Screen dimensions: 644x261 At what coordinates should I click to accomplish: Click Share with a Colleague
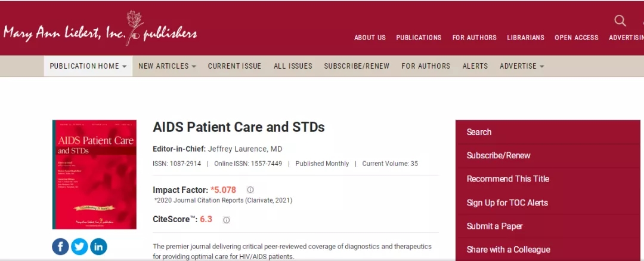pyautogui.click(x=508, y=250)
